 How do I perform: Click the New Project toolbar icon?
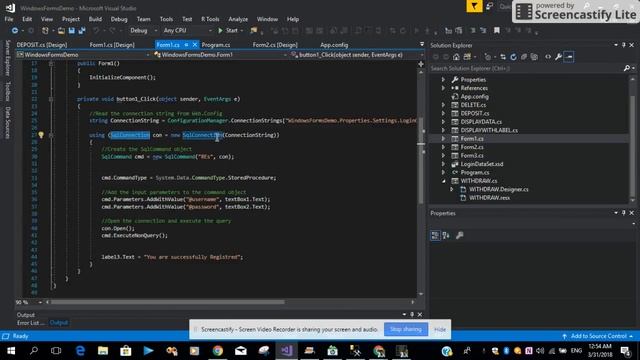coord(45,31)
